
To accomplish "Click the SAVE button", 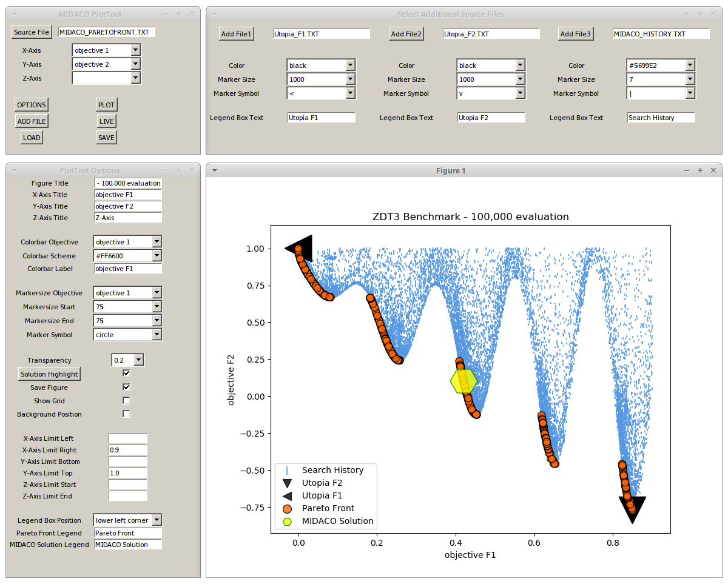I will pos(106,138).
